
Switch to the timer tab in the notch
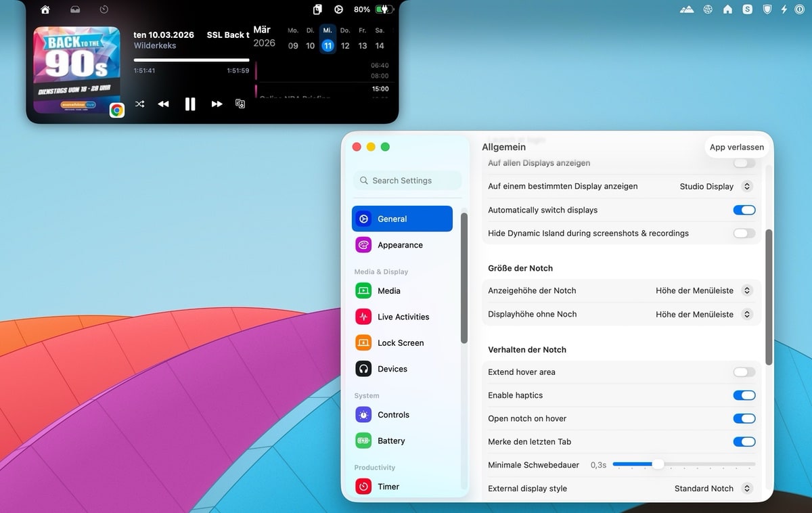(103, 9)
